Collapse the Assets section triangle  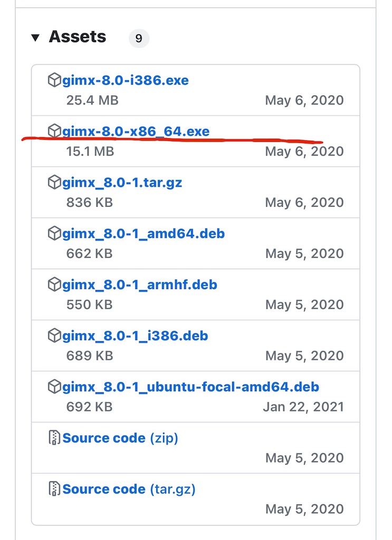[35, 37]
